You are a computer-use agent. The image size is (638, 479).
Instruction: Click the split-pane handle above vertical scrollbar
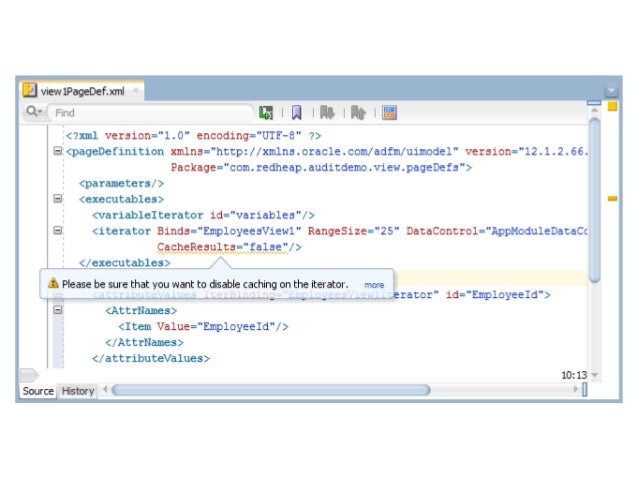594,103
